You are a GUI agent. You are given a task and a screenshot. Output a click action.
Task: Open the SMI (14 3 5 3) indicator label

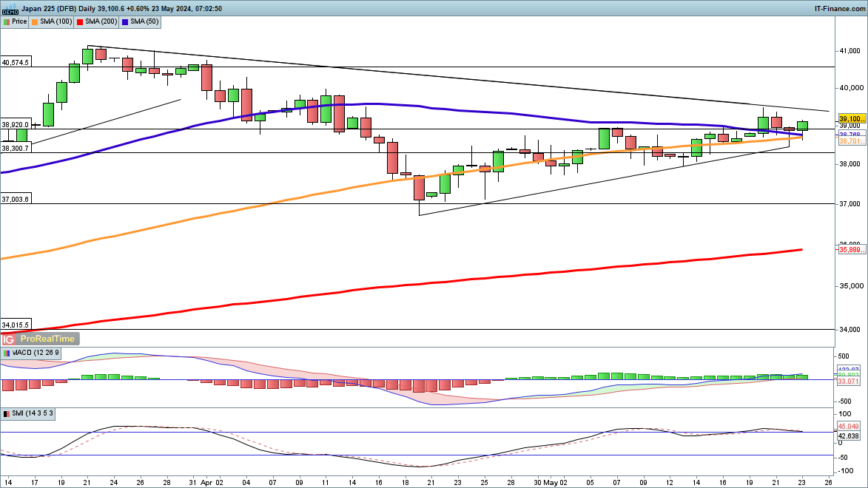pyautogui.click(x=32, y=414)
